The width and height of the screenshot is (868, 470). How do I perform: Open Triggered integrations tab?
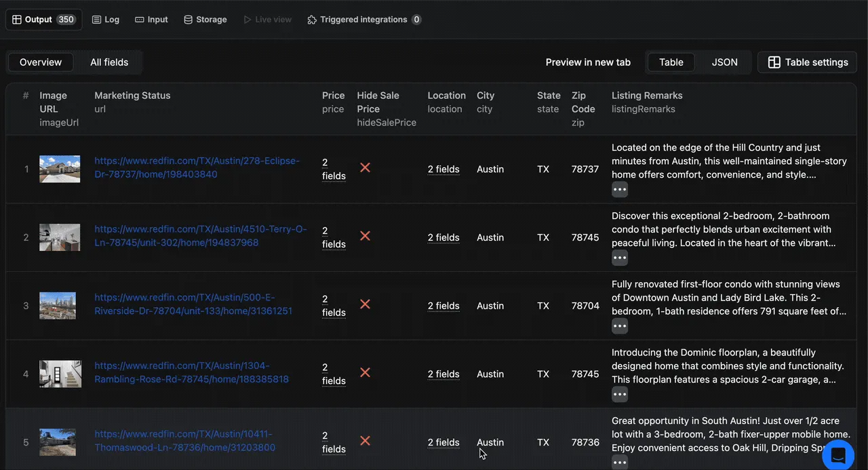pos(364,20)
